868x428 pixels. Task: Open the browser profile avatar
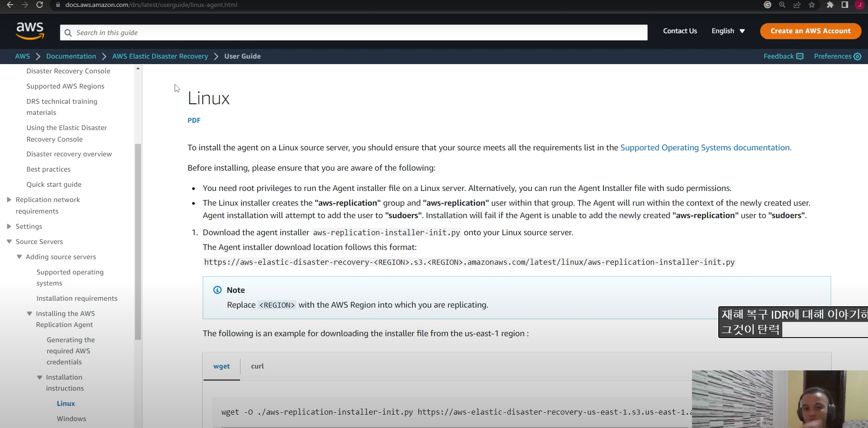pos(860,5)
